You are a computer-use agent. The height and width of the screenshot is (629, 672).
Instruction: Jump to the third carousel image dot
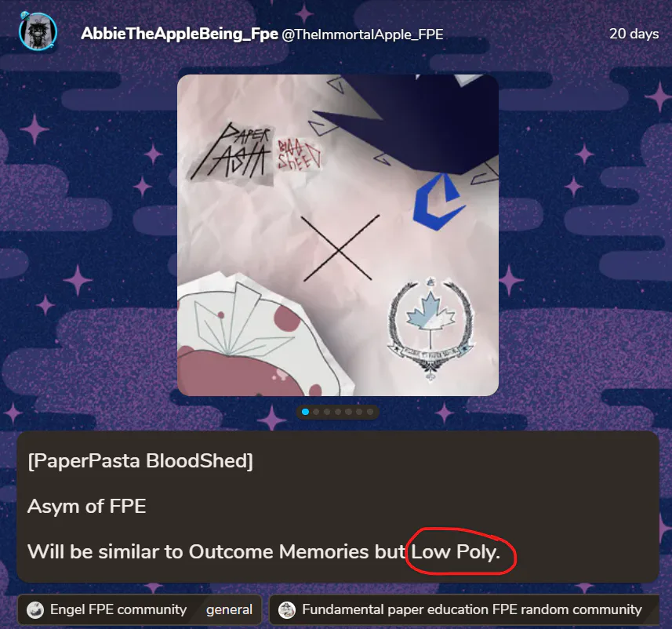(x=327, y=412)
